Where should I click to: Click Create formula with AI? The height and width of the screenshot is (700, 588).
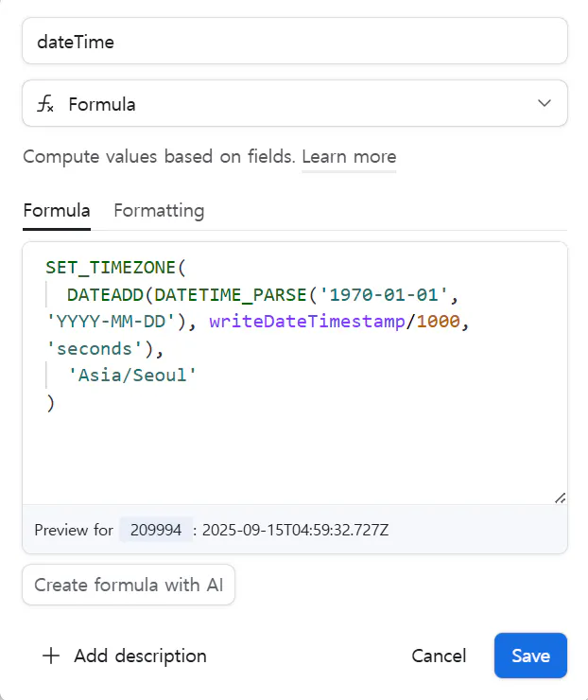[129, 585]
